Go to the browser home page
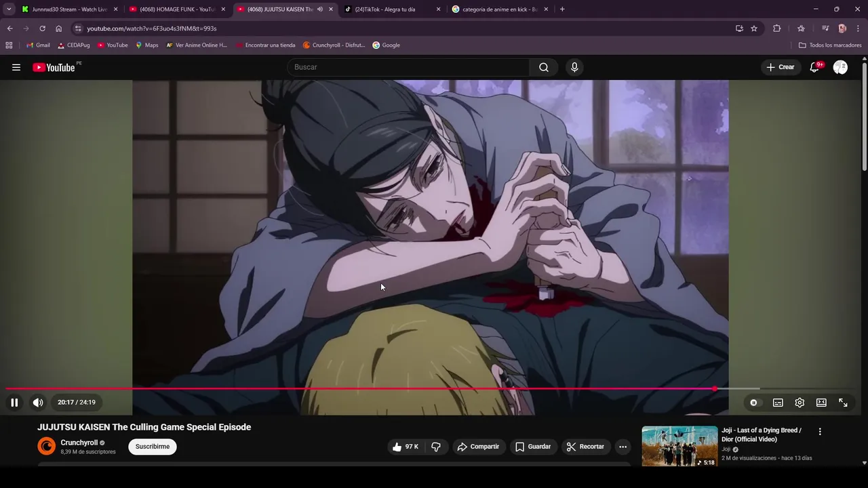This screenshot has height=488, width=868. click(59, 28)
